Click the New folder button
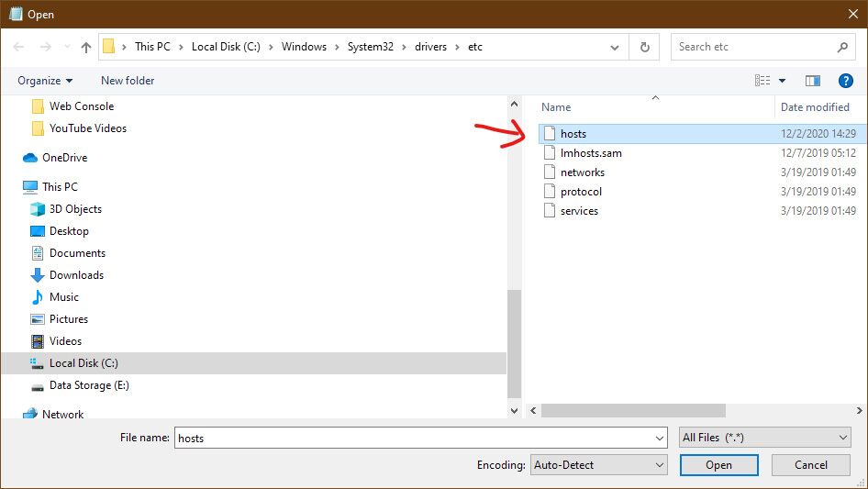 128,81
